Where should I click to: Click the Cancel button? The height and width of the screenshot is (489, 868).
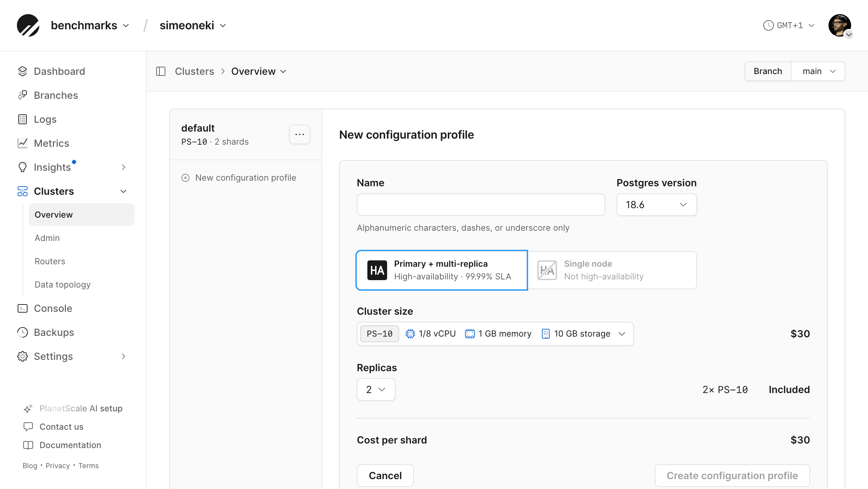click(x=385, y=476)
